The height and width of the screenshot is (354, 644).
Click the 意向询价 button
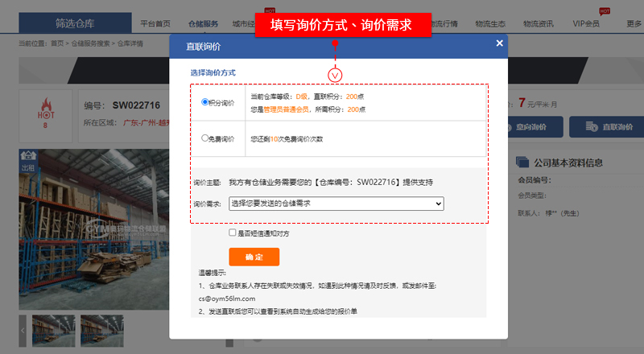535,127
